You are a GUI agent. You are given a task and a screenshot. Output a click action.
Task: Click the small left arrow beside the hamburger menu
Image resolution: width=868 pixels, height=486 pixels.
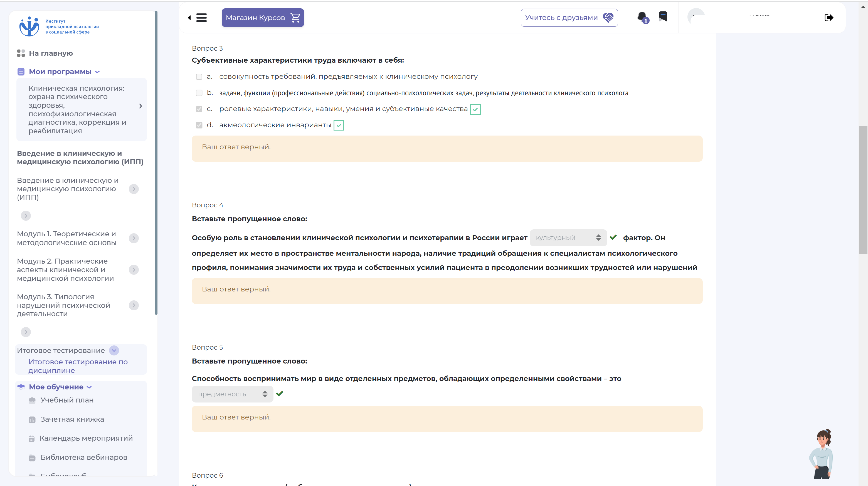[x=189, y=18]
